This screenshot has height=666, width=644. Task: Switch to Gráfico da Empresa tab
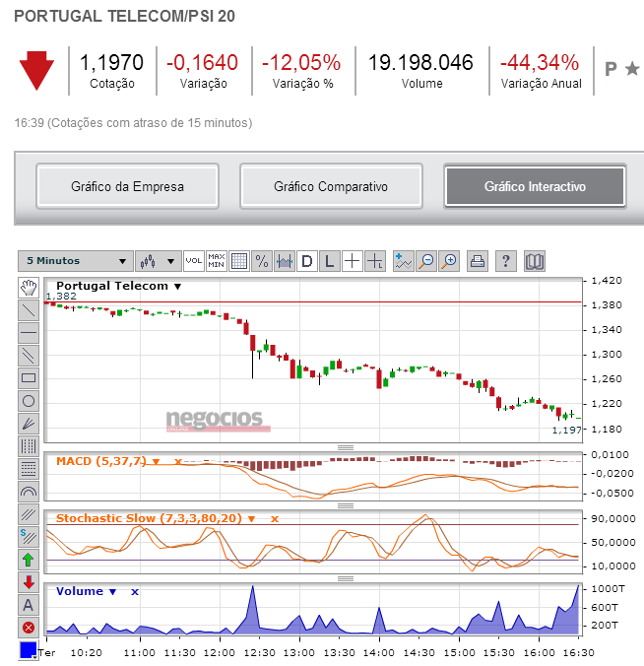(127, 186)
